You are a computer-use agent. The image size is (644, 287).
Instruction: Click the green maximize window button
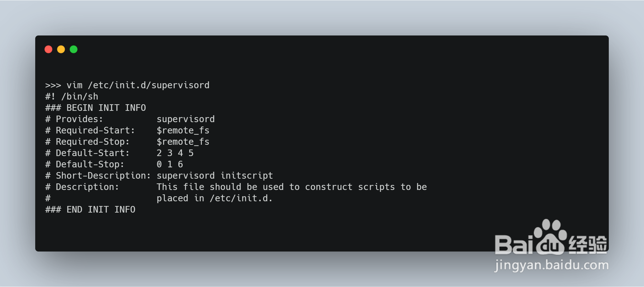[74, 49]
